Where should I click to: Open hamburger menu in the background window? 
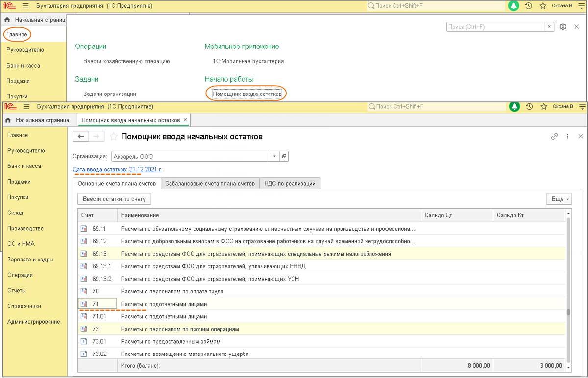tap(26, 6)
